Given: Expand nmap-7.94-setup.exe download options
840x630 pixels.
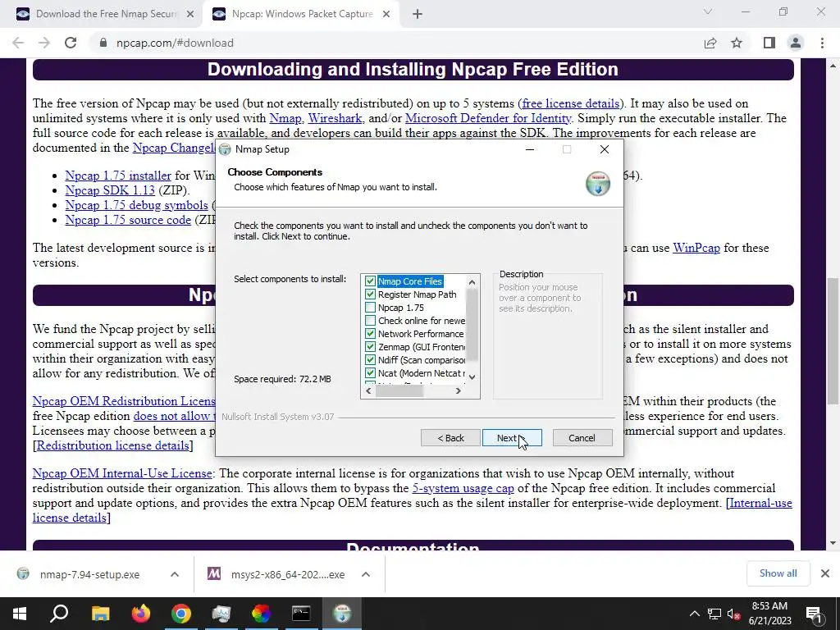Looking at the screenshot, I should [175, 574].
